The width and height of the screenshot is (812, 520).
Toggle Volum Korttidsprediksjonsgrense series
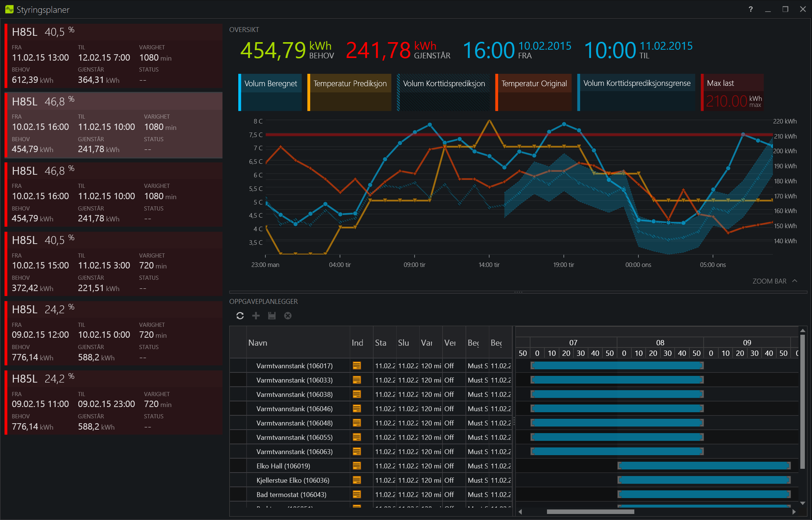[636, 92]
